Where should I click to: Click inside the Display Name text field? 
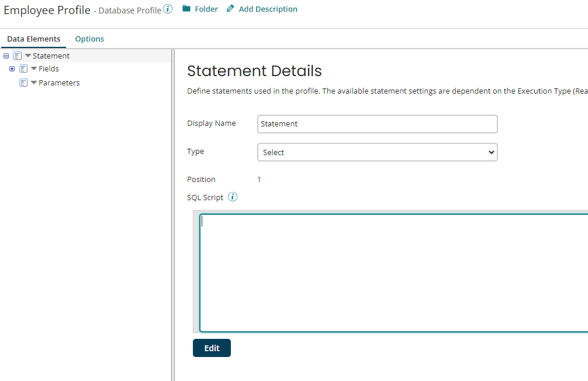click(377, 124)
